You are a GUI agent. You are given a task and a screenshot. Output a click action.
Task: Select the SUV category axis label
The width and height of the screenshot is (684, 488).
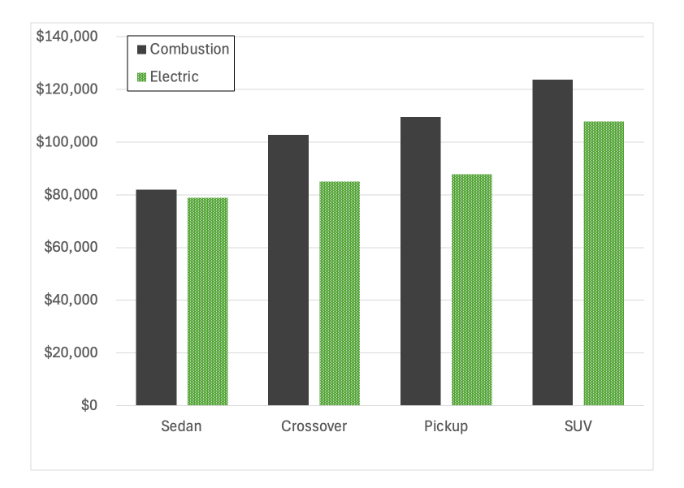click(x=578, y=426)
